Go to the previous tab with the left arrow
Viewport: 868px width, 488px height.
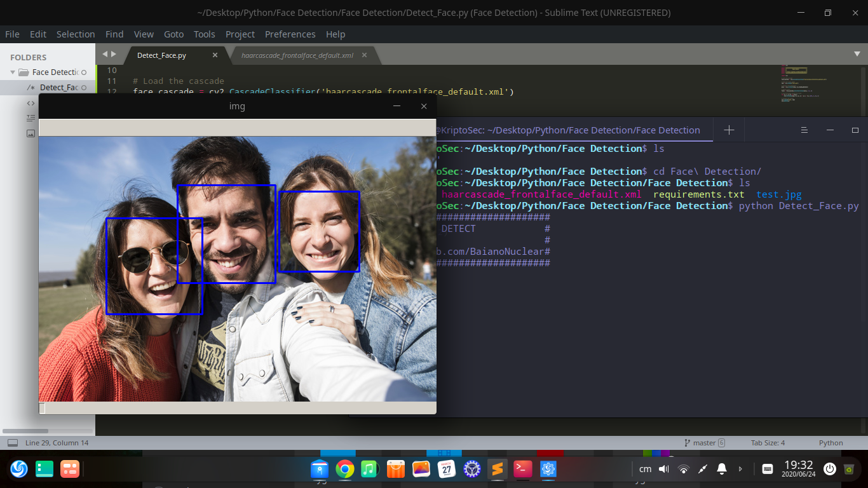coord(105,55)
